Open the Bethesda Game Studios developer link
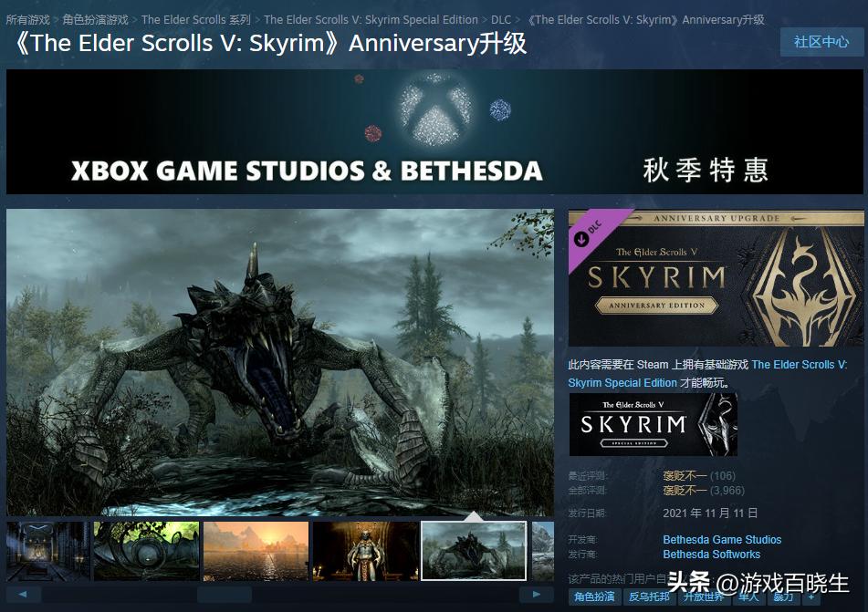Screen dimensions: 868x612 (x=722, y=539)
